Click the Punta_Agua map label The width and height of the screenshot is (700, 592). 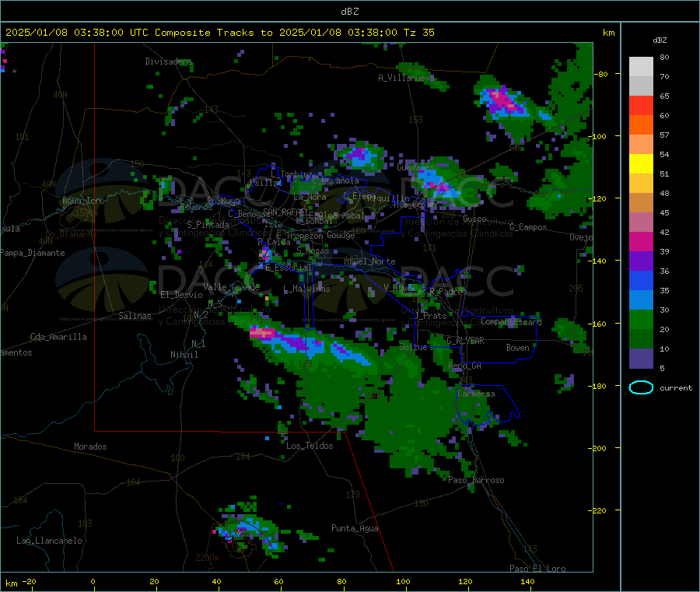(355, 528)
